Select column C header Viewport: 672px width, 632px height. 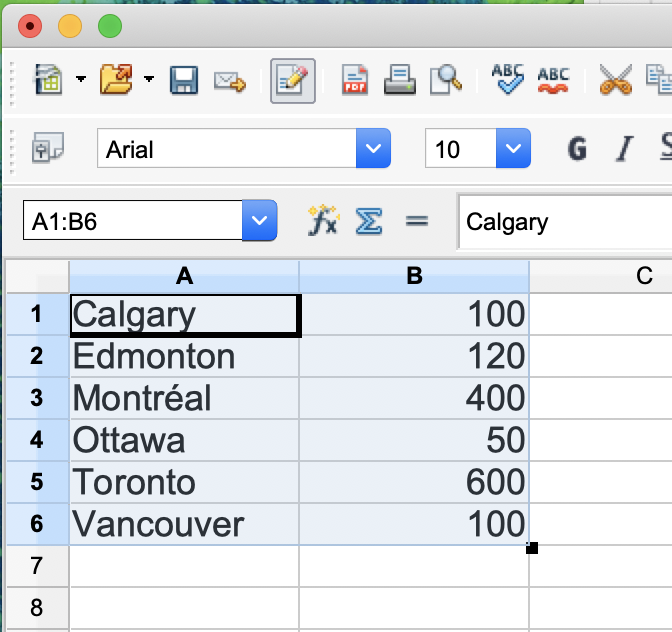click(601, 276)
